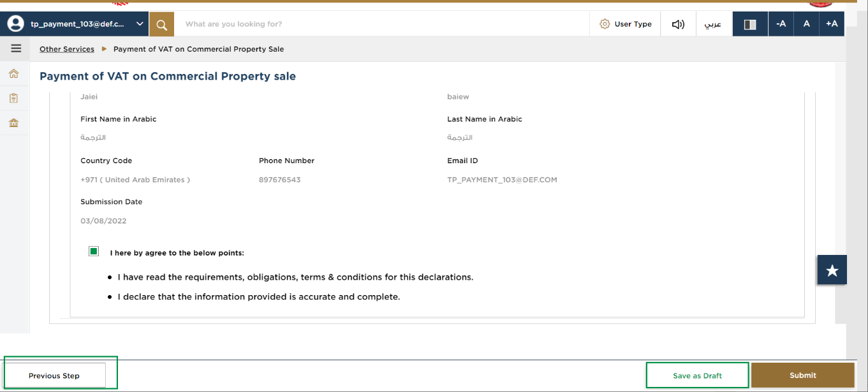The width and height of the screenshot is (868, 392).
Task: Open the bank building sidebar icon
Action: (x=13, y=122)
